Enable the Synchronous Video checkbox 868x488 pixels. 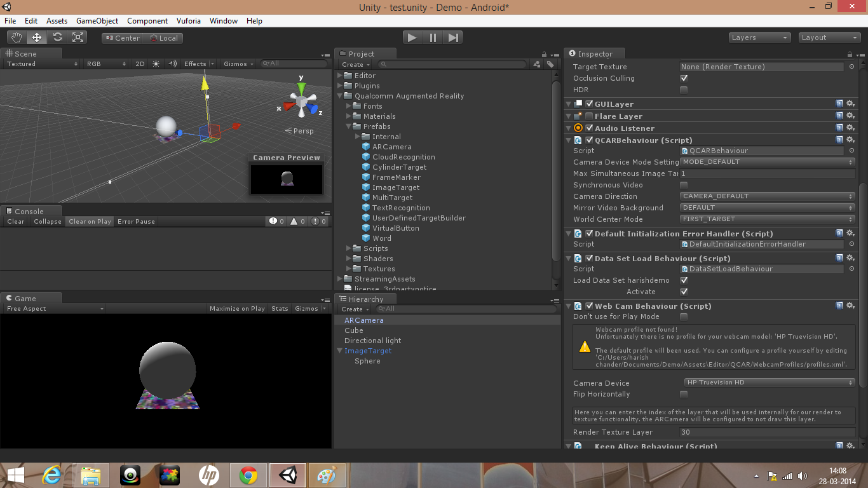click(x=684, y=185)
